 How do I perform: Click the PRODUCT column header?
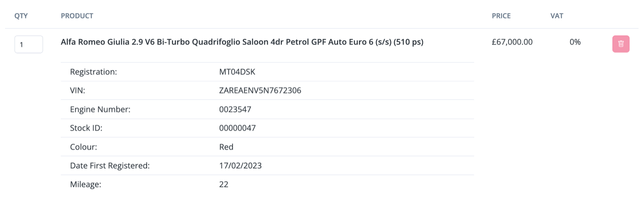pos(77,16)
